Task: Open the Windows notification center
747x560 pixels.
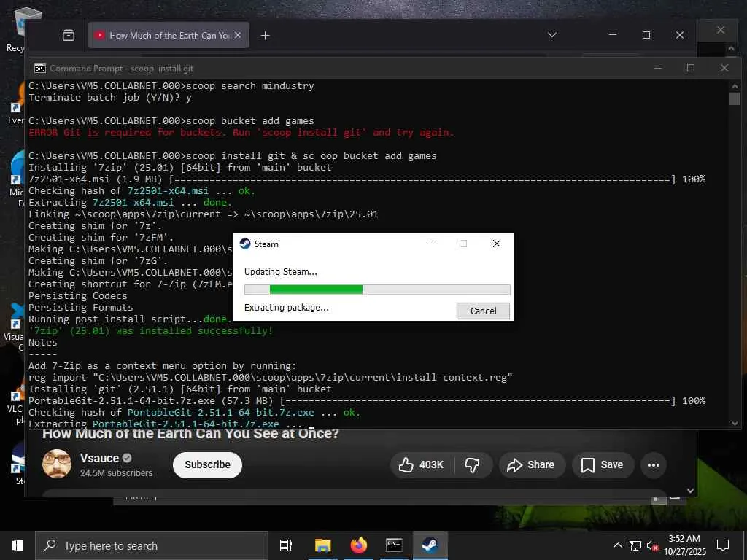Action: [723, 545]
